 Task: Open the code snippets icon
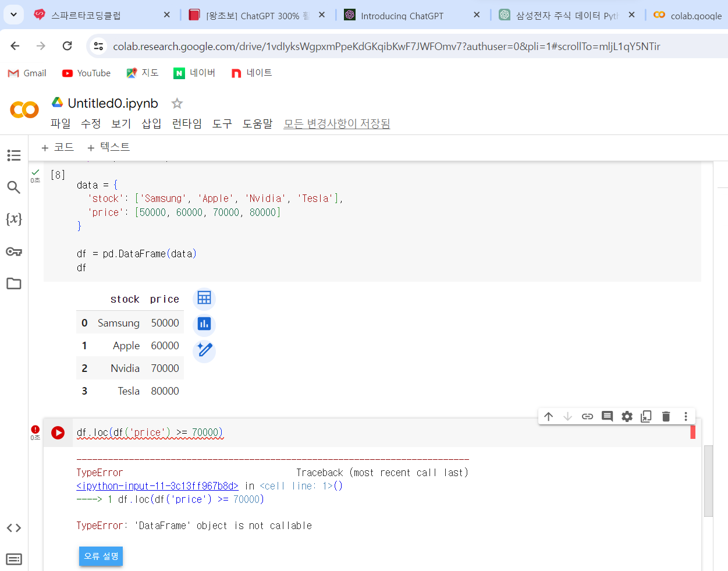[14, 528]
